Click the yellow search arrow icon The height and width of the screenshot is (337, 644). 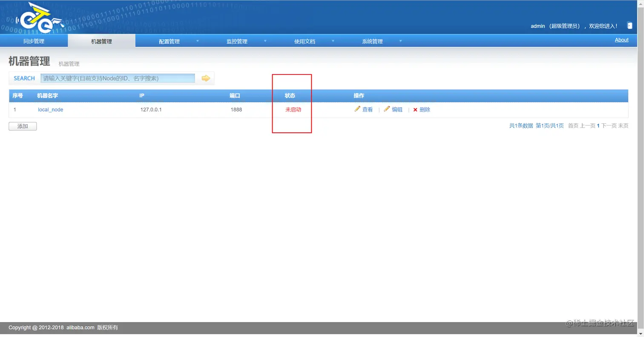pyautogui.click(x=206, y=78)
